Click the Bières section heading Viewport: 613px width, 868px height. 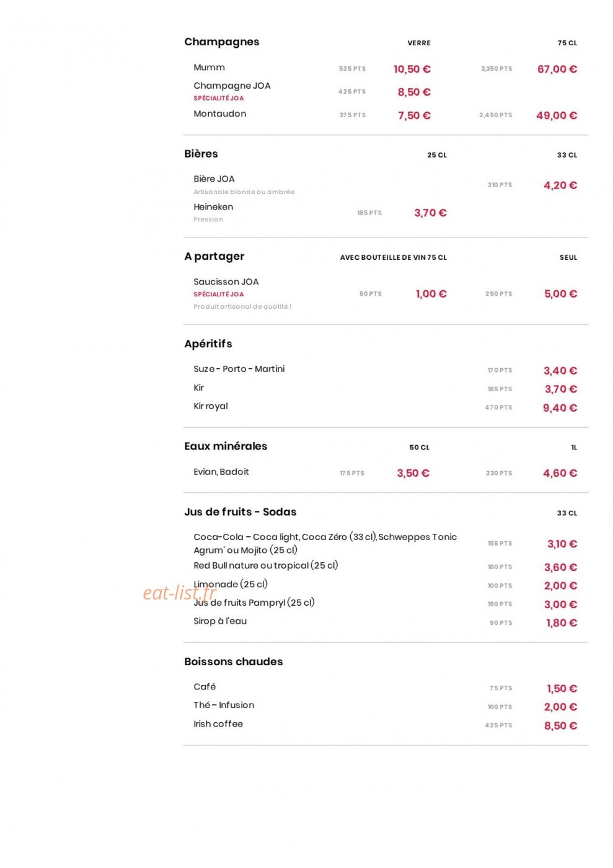201,154
